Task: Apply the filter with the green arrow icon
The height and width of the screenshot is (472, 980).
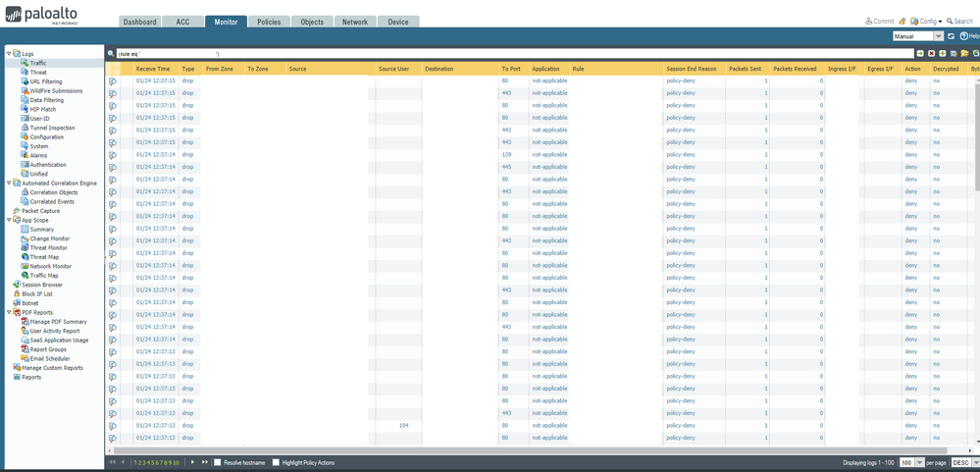Action: pyautogui.click(x=919, y=53)
